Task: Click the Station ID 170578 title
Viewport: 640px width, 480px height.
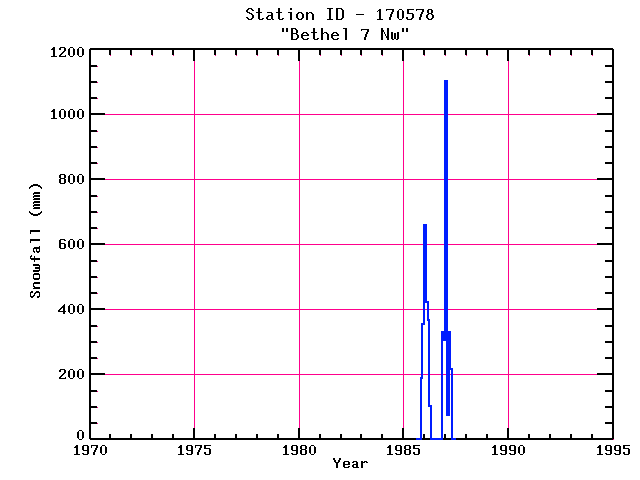Action: (340, 15)
